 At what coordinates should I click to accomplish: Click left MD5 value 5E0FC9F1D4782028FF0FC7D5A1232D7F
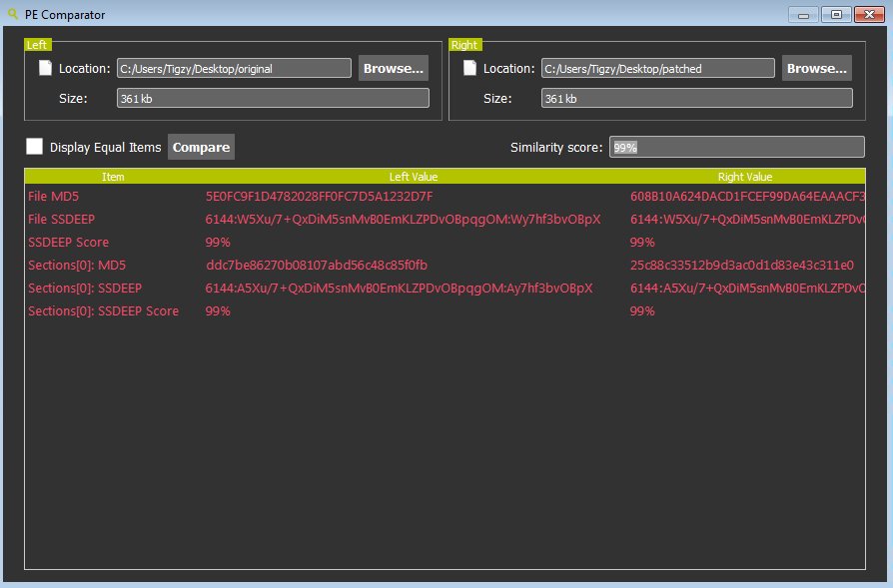click(319, 197)
